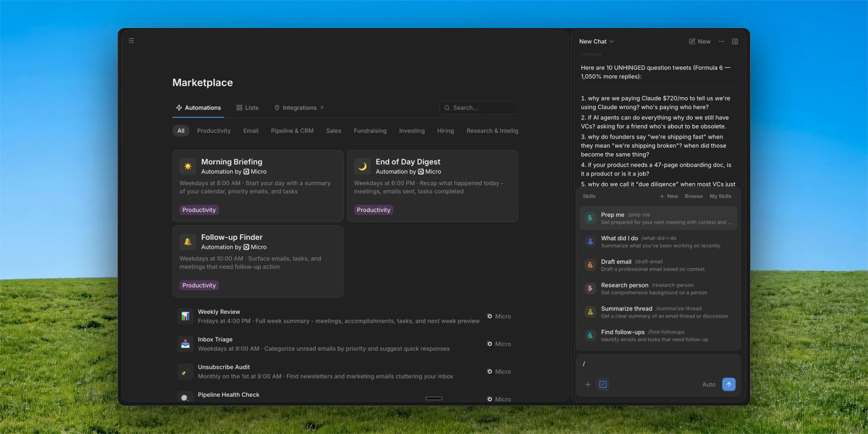Viewport: 868px width, 434px height.
Task: Filter by Research & Intellig category
Action: 492,131
